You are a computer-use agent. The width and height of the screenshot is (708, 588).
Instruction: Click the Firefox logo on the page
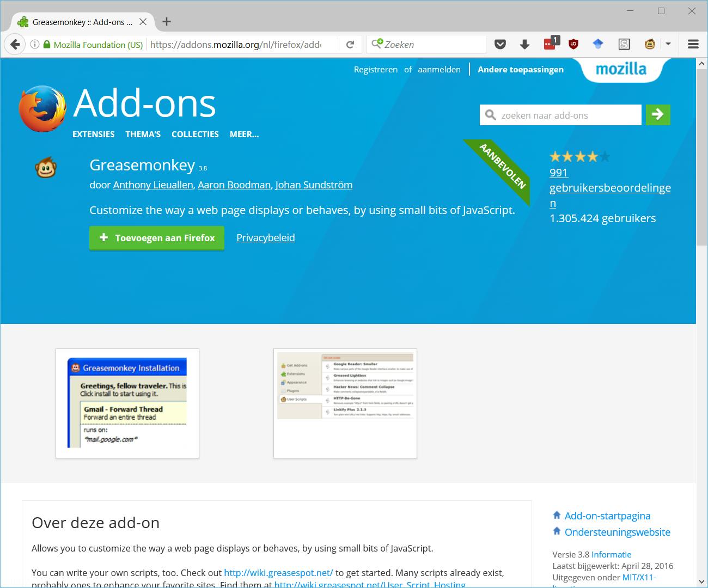(42, 108)
